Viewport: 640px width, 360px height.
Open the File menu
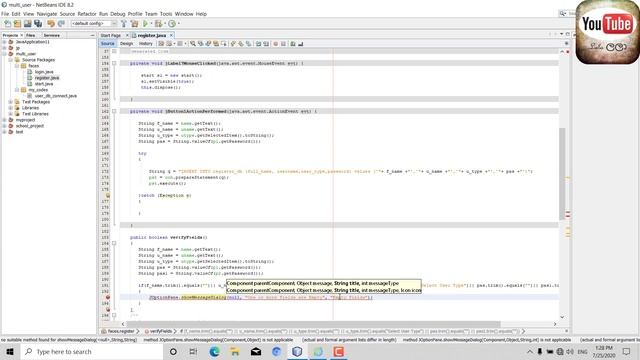pos(5,14)
